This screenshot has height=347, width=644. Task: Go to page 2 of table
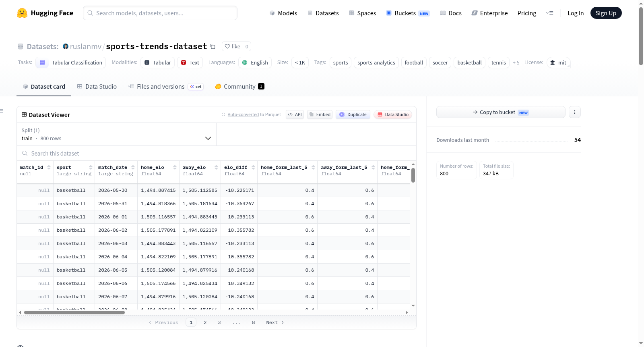(x=205, y=322)
